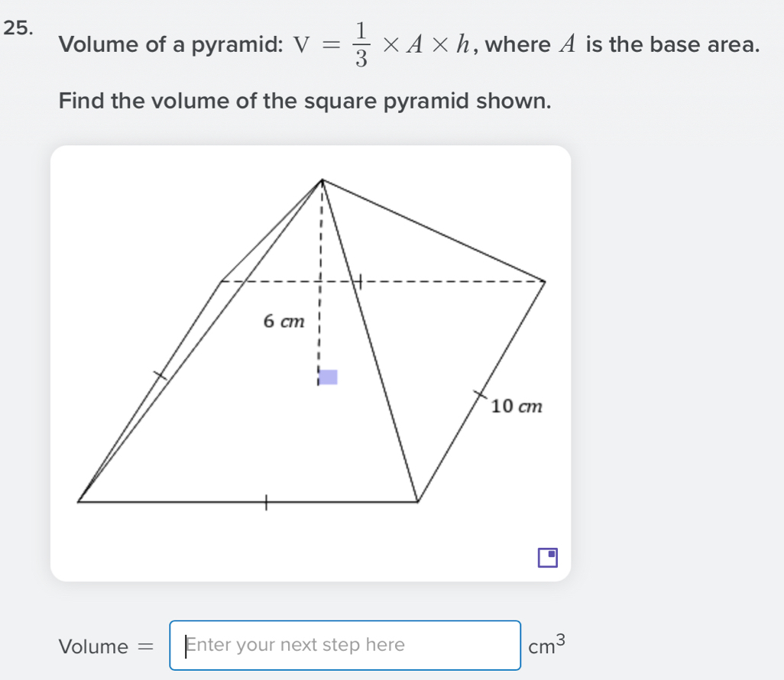Screen dimensions: 784x680
Task: Click the "Find the volume" instruction text
Action: click(x=304, y=100)
